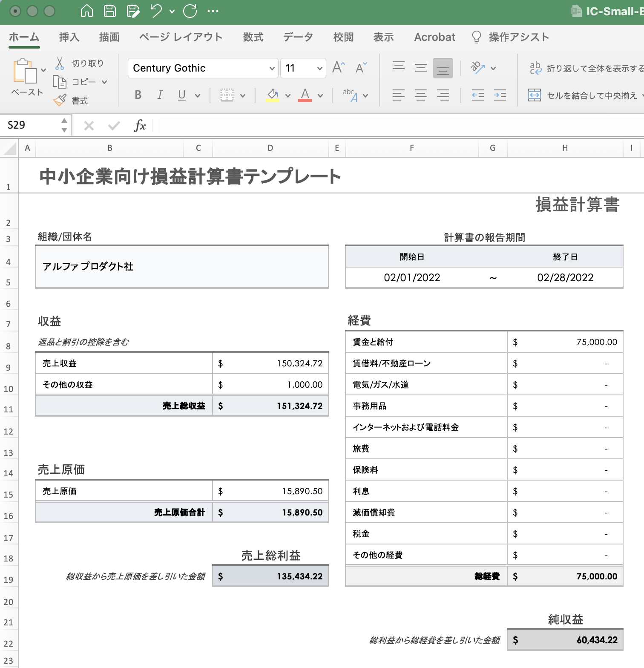644x668 pixels.
Task: Click the Save icon in title bar
Action: (x=110, y=11)
